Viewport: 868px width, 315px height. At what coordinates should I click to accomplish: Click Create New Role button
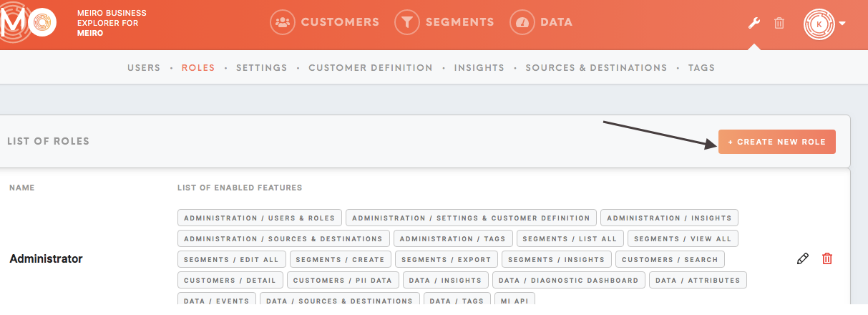pos(777,142)
